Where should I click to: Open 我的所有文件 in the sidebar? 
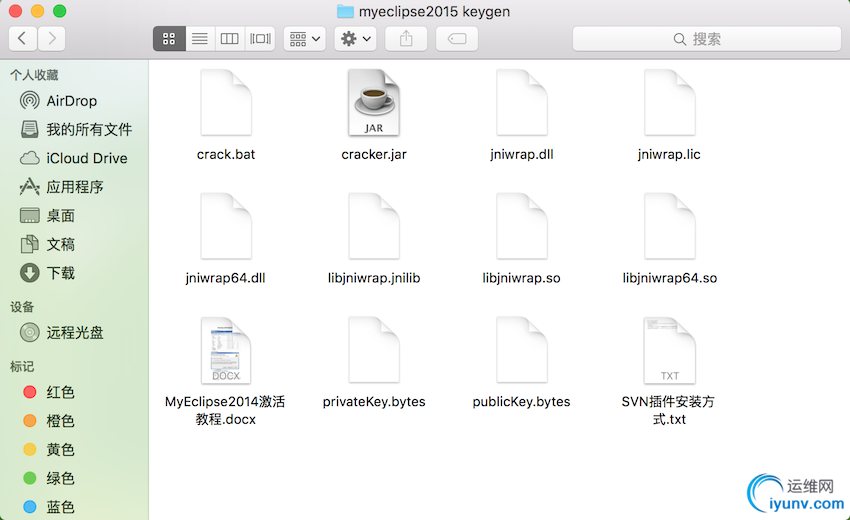tap(76, 130)
